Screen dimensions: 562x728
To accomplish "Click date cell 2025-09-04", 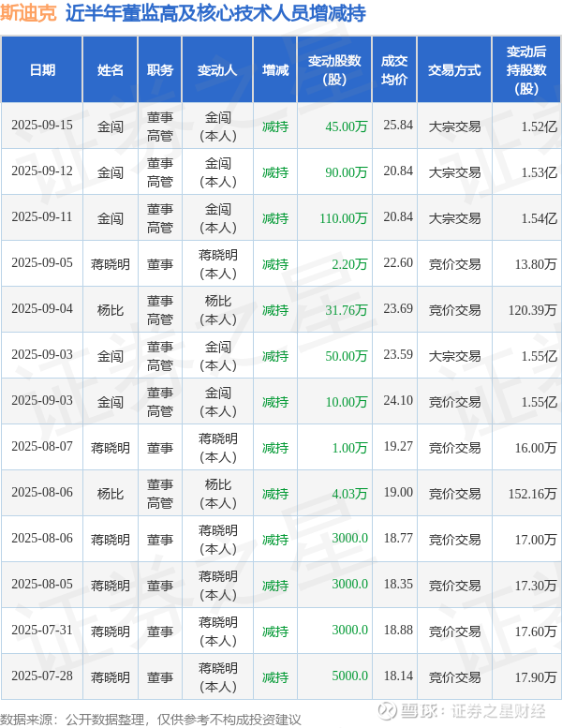I will point(42,309).
